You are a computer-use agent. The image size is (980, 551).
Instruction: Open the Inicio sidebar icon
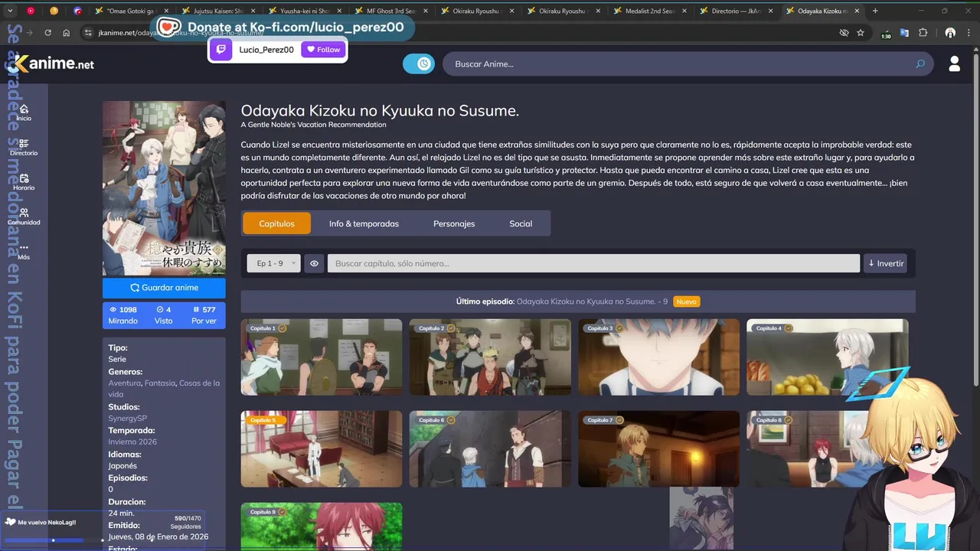(x=24, y=112)
